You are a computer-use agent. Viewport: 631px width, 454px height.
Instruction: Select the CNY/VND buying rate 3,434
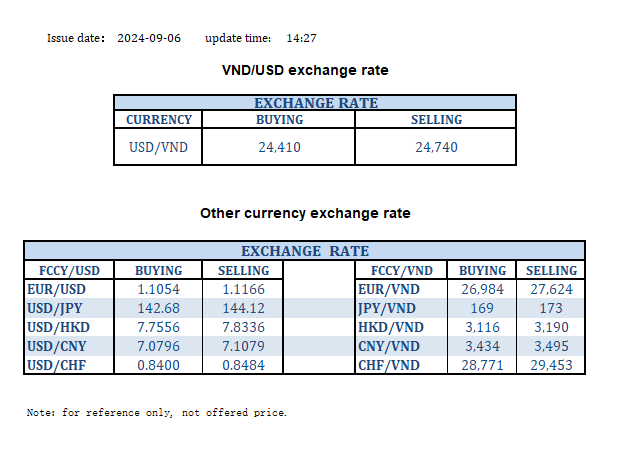point(482,346)
